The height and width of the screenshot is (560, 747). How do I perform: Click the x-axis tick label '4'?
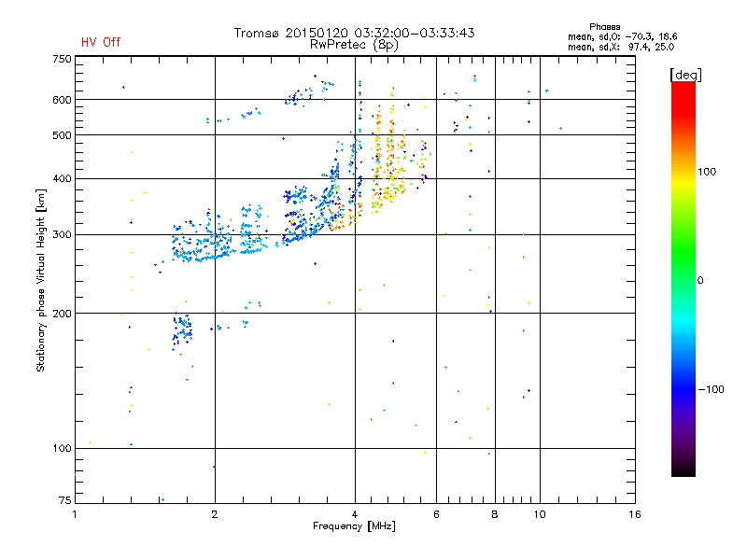coord(355,514)
